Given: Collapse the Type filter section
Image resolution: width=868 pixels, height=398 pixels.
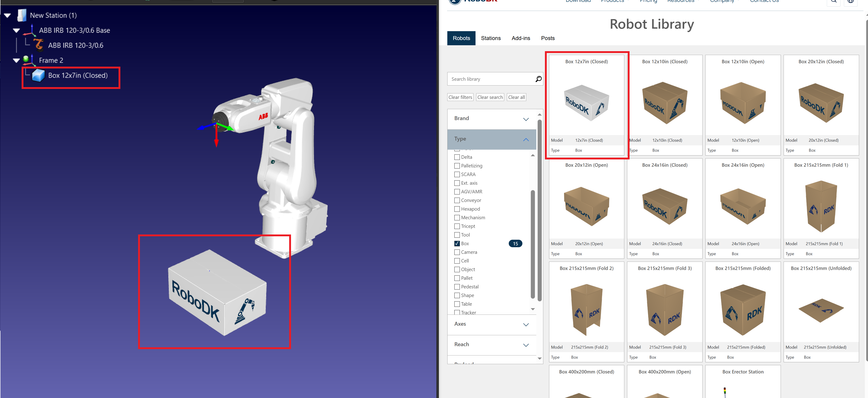Looking at the screenshot, I should (526, 139).
